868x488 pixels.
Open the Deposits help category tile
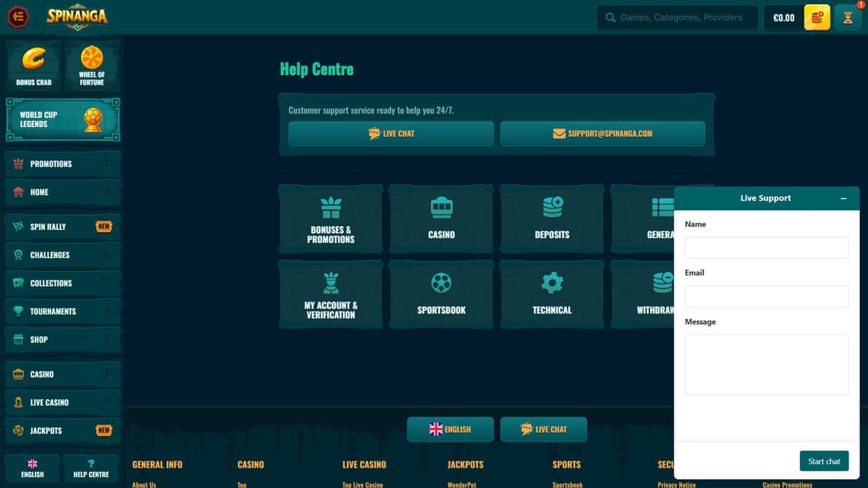[x=552, y=219]
